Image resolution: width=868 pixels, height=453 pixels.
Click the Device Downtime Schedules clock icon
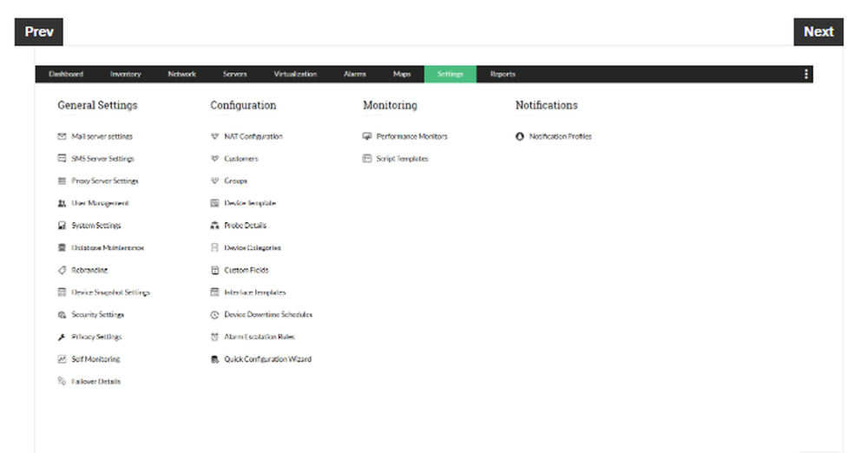(x=214, y=314)
